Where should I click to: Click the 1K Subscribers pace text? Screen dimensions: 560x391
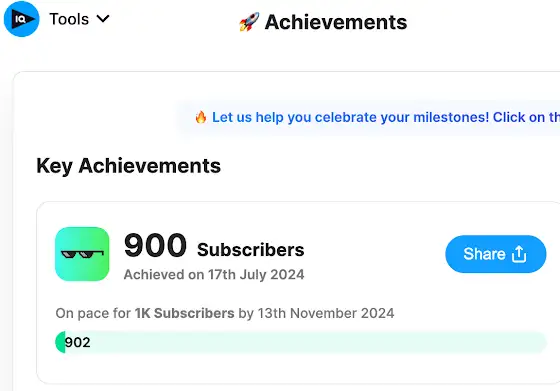pos(184,313)
